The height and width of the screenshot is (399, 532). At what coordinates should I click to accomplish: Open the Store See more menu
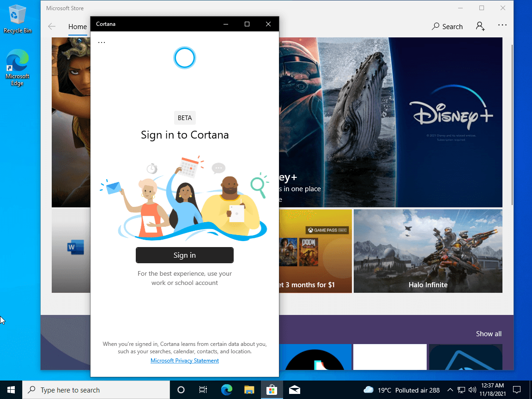[502, 25]
